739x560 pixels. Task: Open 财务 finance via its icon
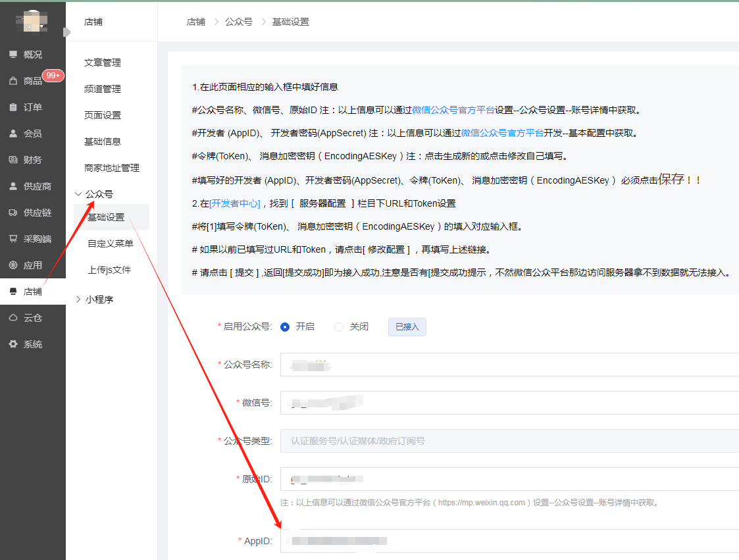click(13, 160)
